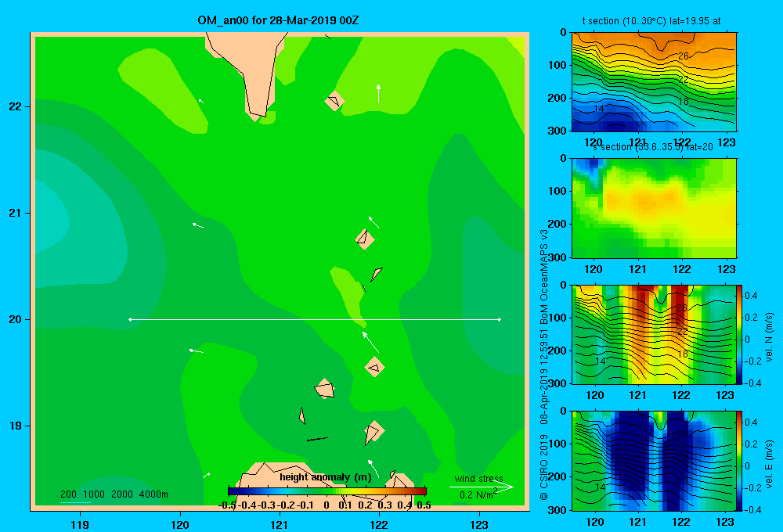Click the vel. E (m/s) vertical colorbar

[739, 460]
